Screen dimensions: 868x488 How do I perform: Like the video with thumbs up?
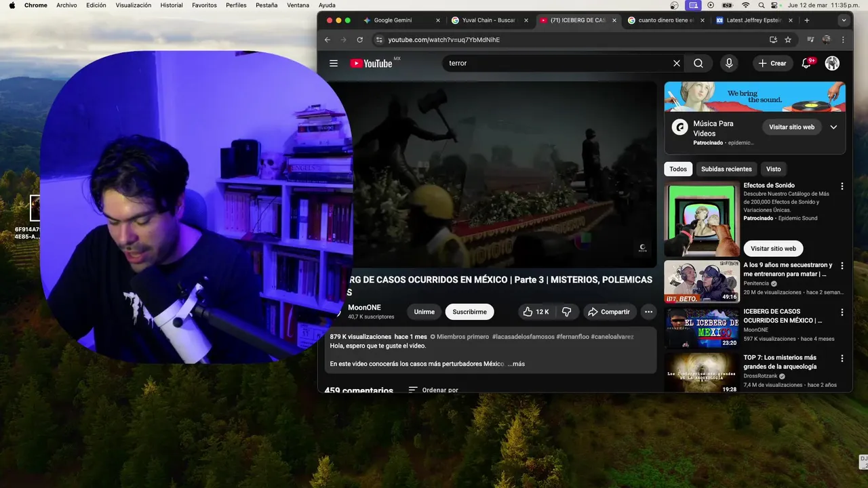coord(536,312)
